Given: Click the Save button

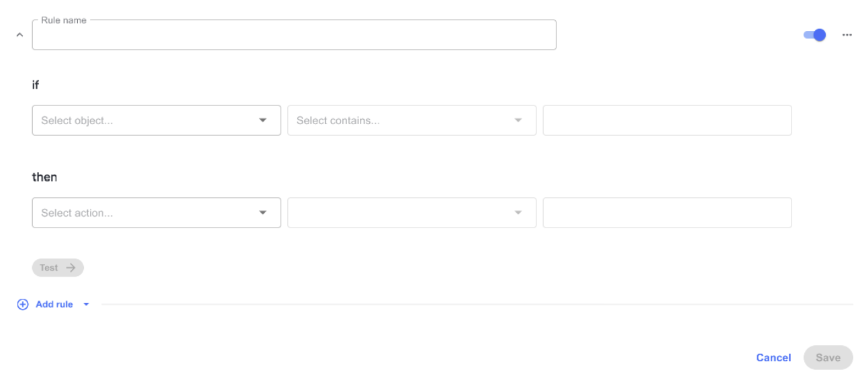Looking at the screenshot, I should (x=828, y=358).
